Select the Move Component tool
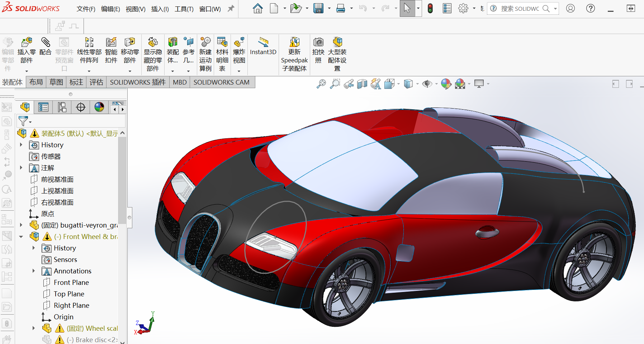The height and width of the screenshot is (344, 644). pos(130,51)
